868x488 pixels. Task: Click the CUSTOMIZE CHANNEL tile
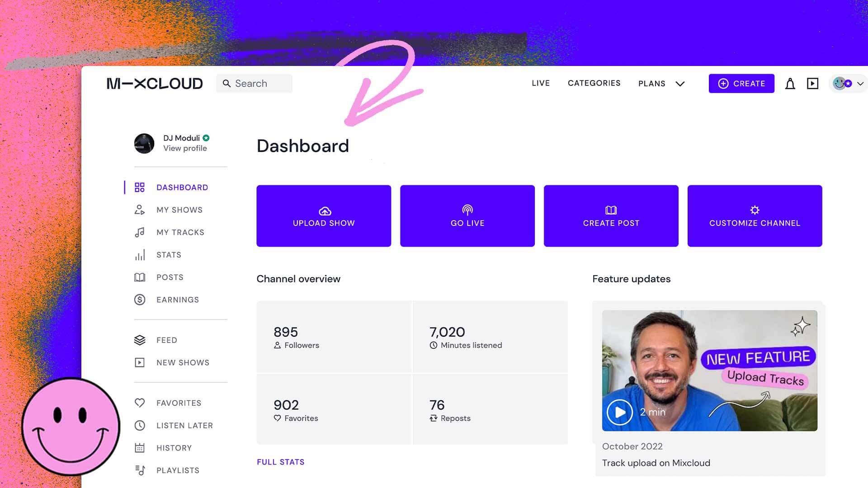click(x=755, y=216)
